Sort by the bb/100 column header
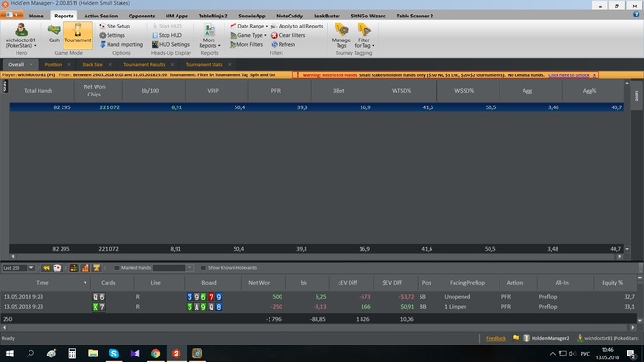 (150, 91)
